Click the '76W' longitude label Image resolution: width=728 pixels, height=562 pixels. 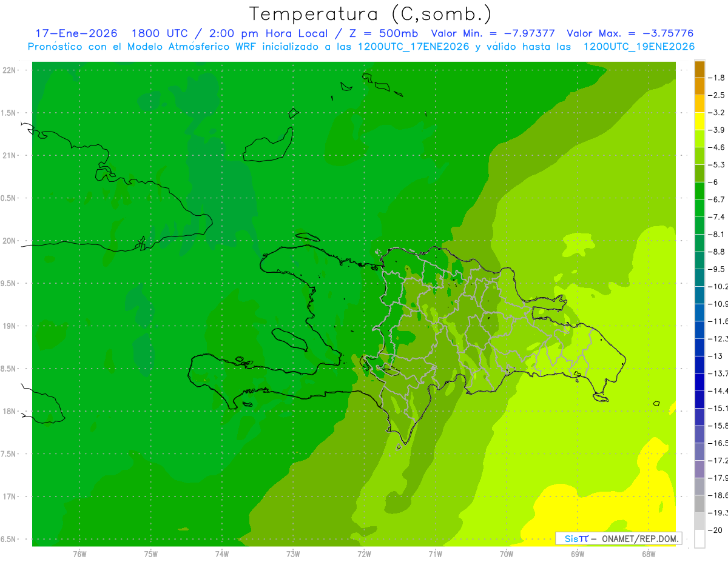(x=79, y=554)
